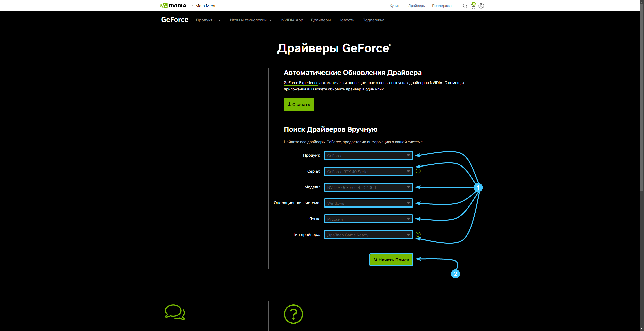644x331 pixels.
Task: Open the Новости menu item
Action: point(346,20)
